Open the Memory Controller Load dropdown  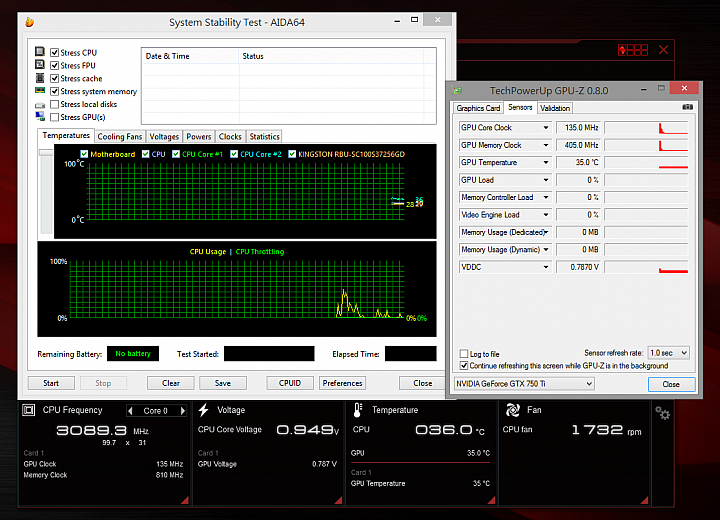(546, 198)
